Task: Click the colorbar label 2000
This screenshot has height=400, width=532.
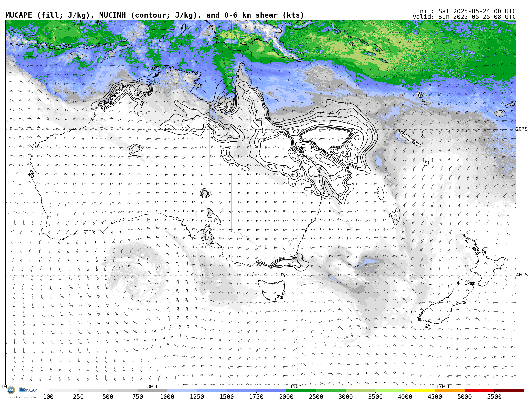Action: [x=286, y=397]
